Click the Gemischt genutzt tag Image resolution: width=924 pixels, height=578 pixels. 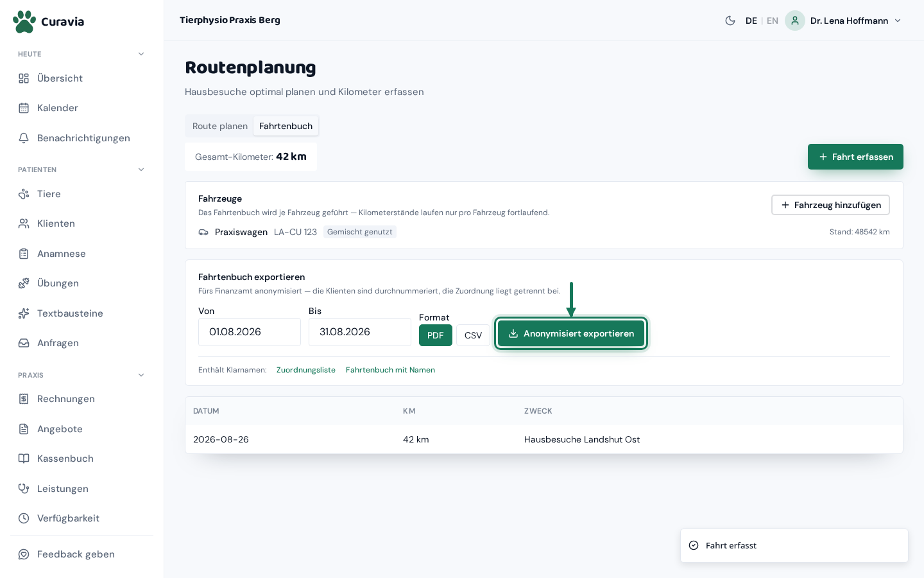(360, 232)
